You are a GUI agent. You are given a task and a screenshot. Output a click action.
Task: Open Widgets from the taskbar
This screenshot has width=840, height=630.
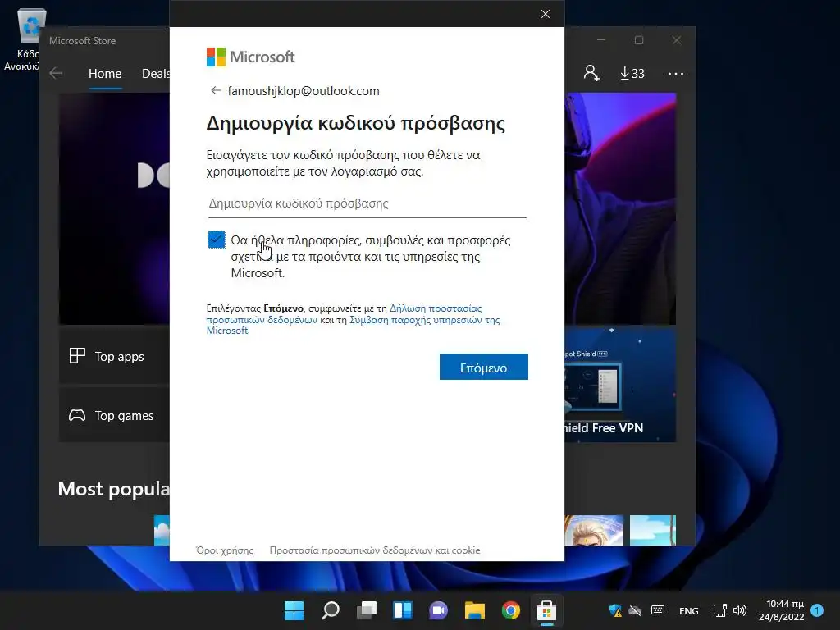pos(402,610)
